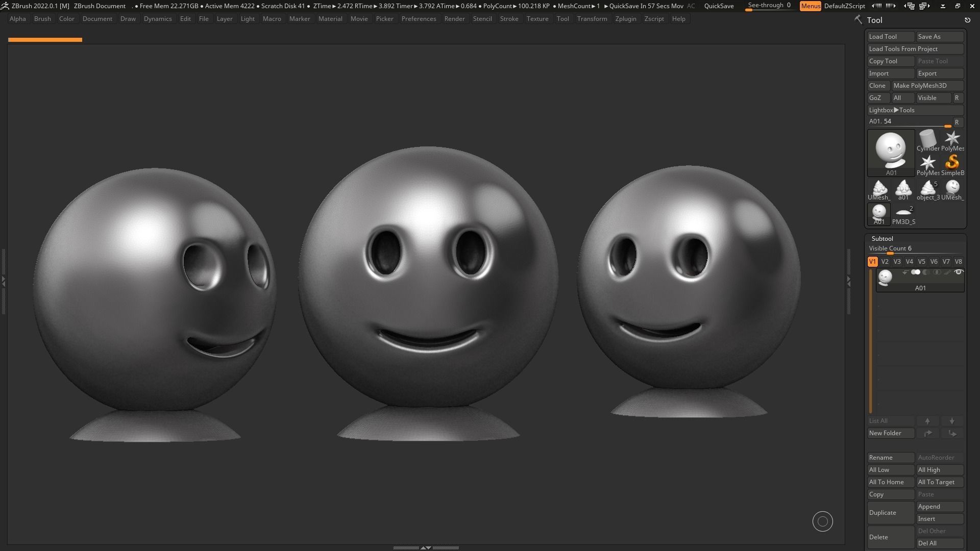Click the Visible Count slider
This screenshot has height=551, width=980.
click(915, 249)
